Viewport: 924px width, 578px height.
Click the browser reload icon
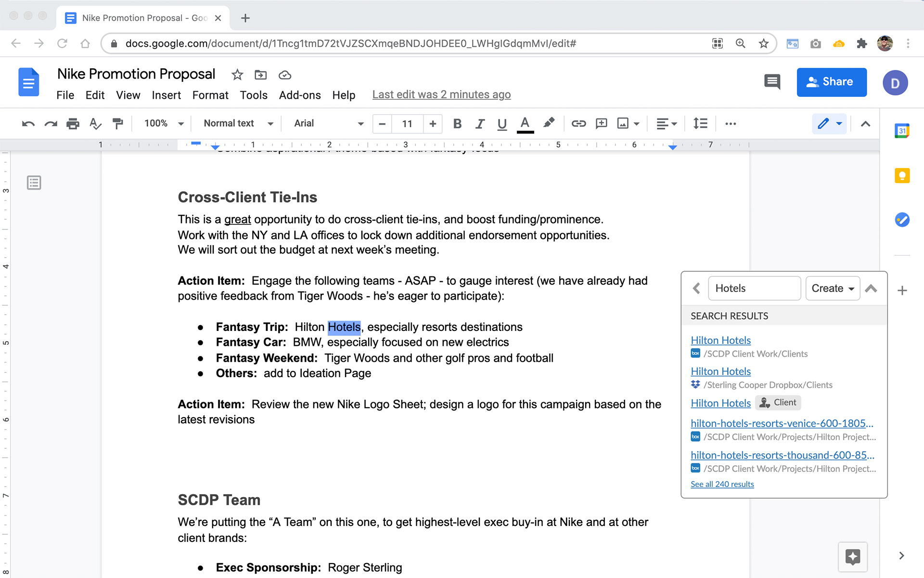click(62, 43)
